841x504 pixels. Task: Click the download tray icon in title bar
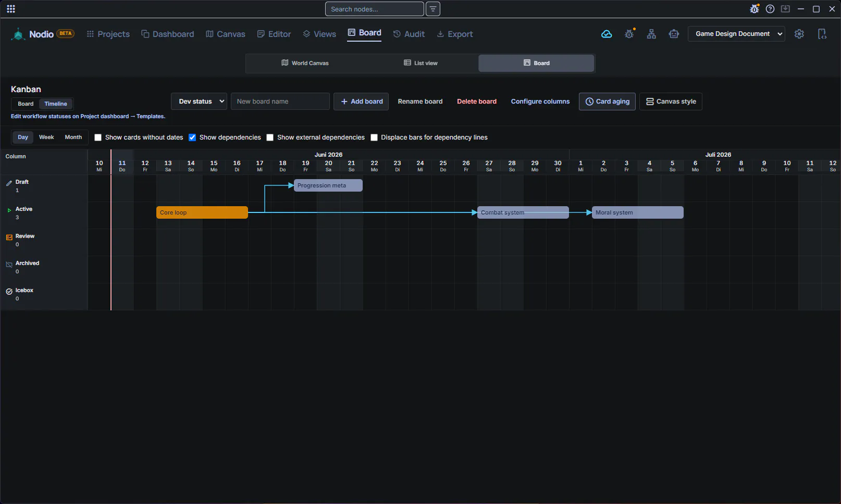click(x=785, y=9)
